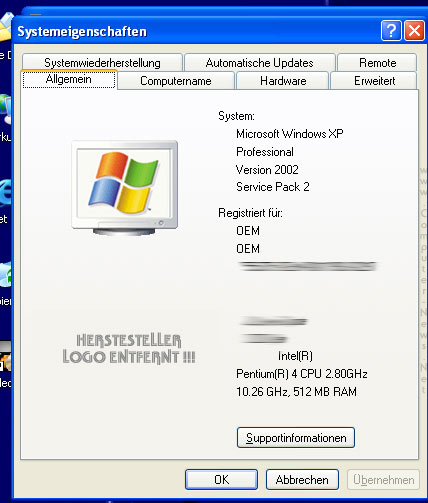Select the Internet Explorer desktop icon
This screenshot has height=503, width=428.
(x=5, y=193)
